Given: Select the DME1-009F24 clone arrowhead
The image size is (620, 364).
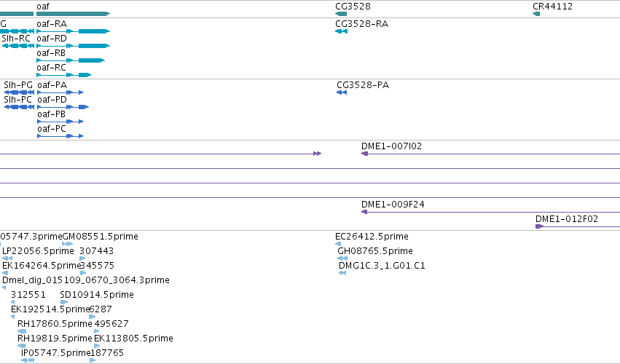Looking at the screenshot, I should pos(364,212).
